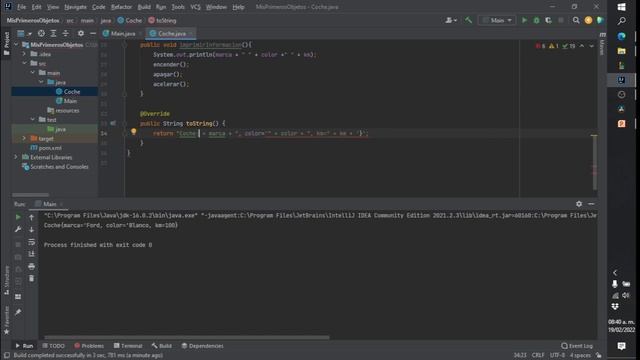640x360 pixels.
Task: Open the Project view selector dropdown
Action: pos(24,33)
